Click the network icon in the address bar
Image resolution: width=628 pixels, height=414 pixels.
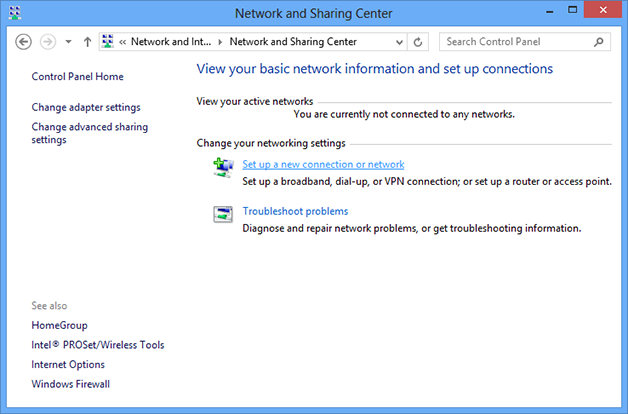pos(107,42)
